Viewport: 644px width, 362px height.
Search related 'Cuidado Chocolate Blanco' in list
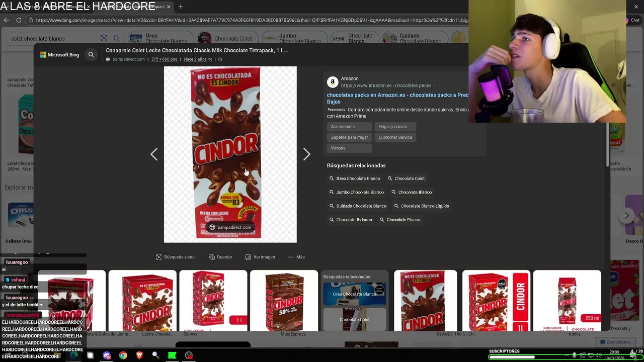358,206
